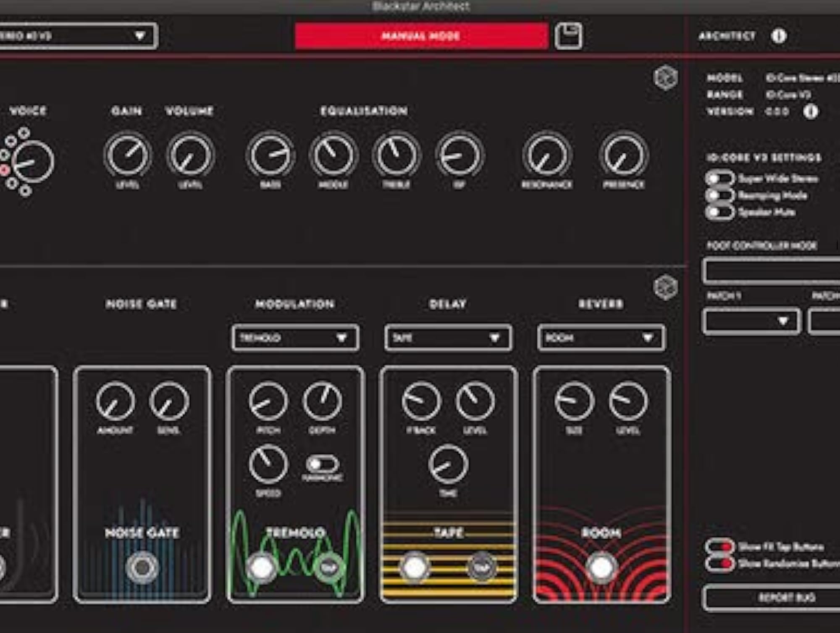Click the Manual Mode button
The image size is (840, 633).
pos(421,36)
